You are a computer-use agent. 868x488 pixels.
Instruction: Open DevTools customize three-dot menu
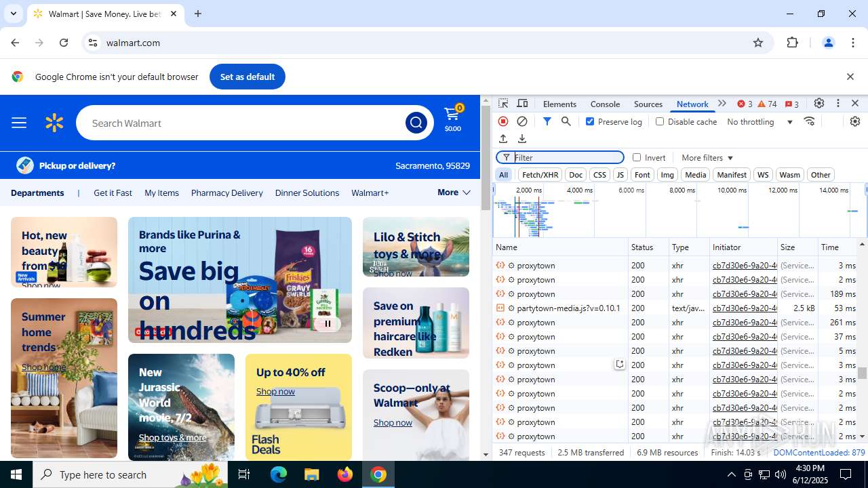pos(838,104)
